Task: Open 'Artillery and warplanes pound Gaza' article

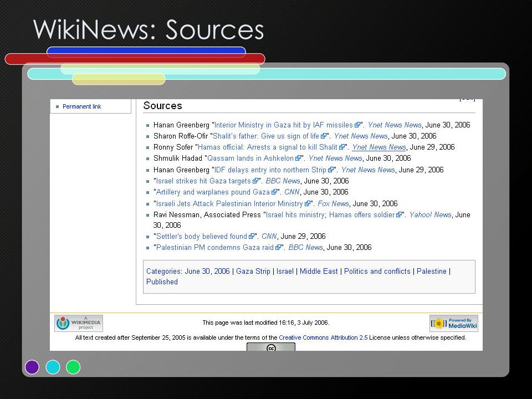Action: pyautogui.click(x=213, y=192)
